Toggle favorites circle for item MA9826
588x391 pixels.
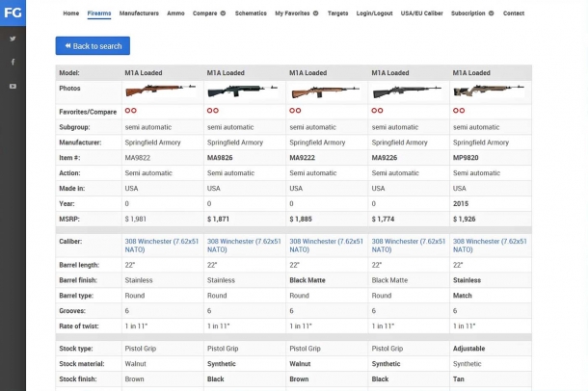tap(210, 111)
